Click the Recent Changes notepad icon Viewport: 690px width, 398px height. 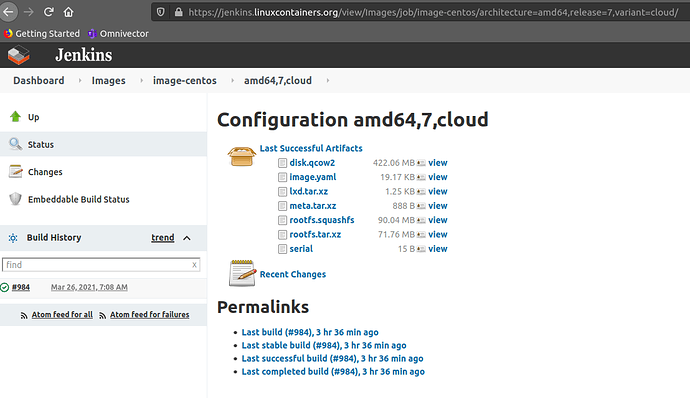pyautogui.click(x=242, y=273)
